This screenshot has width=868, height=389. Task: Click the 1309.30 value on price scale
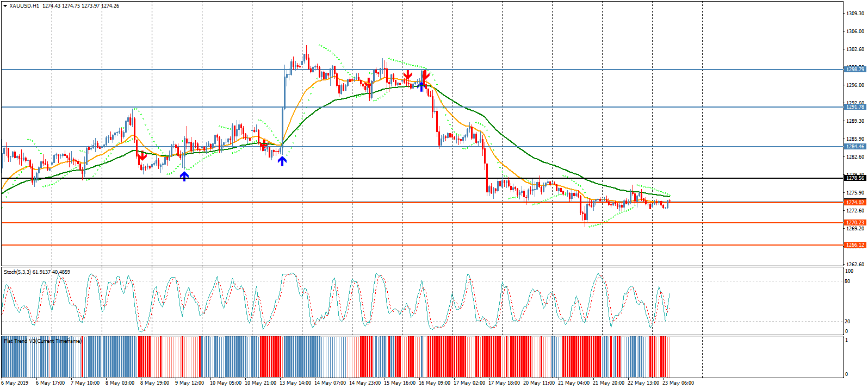pyautogui.click(x=855, y=14)
